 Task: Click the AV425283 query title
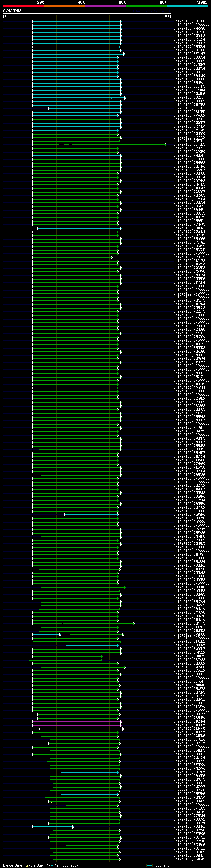tap(13, 11)
